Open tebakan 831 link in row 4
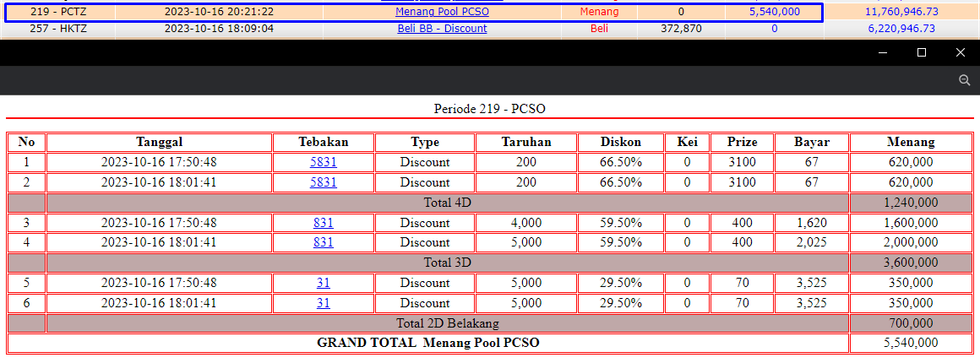This screenshot has height=363, width=980. [x=323, y=242]
